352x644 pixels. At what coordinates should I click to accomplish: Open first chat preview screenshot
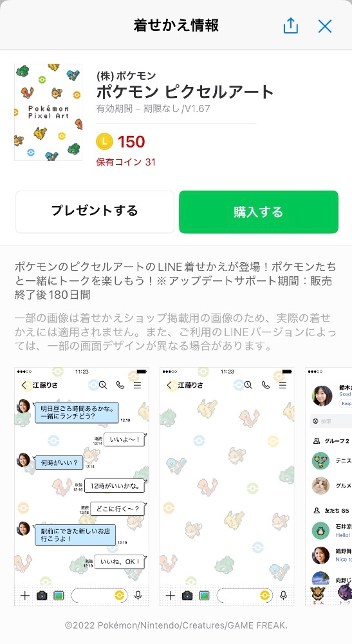pyautogui.click(x=82, y=487)
